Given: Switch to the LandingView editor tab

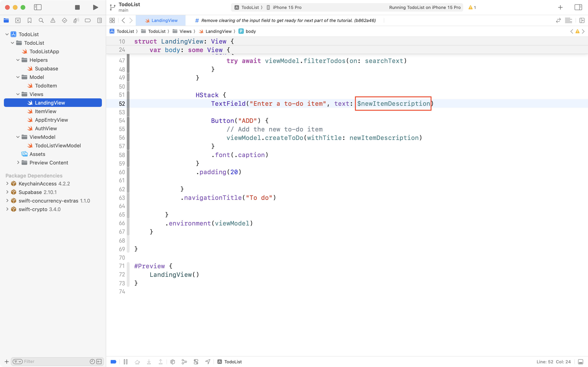Looking at the screenshot, I should click(161, 20).
